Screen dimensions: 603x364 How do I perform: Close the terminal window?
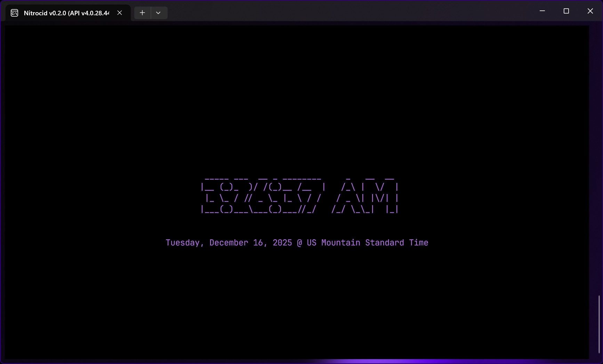pyautogui.click(x=590, y=11)
